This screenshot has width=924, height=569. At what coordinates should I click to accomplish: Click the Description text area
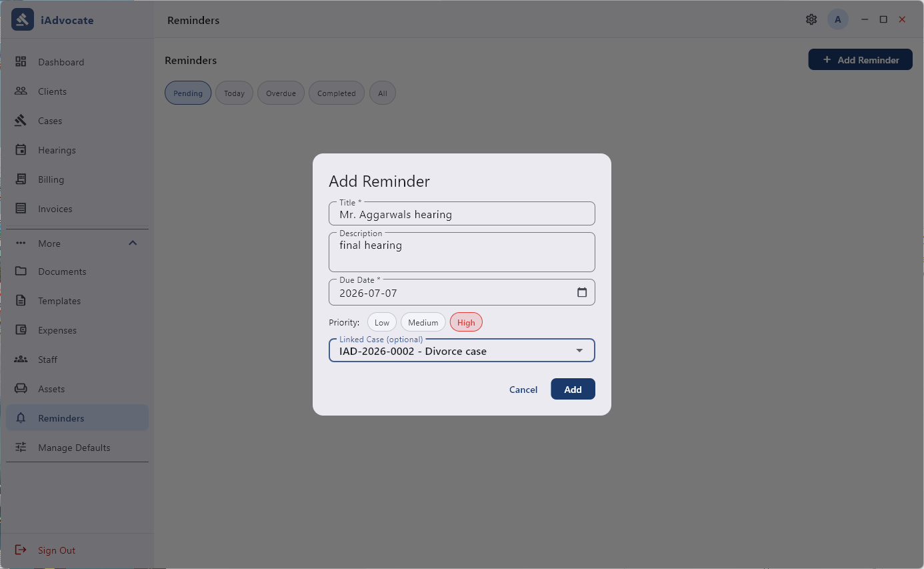coord(462,252)
